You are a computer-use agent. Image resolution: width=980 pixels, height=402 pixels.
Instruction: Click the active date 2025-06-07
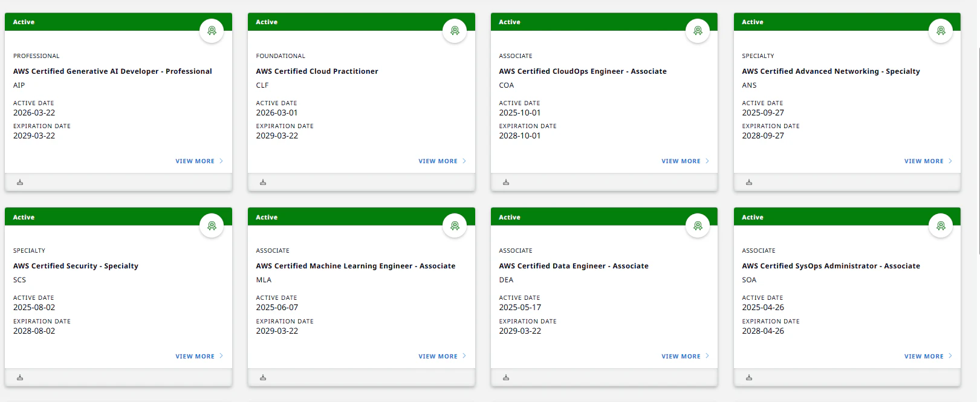[x=277, y=307]
